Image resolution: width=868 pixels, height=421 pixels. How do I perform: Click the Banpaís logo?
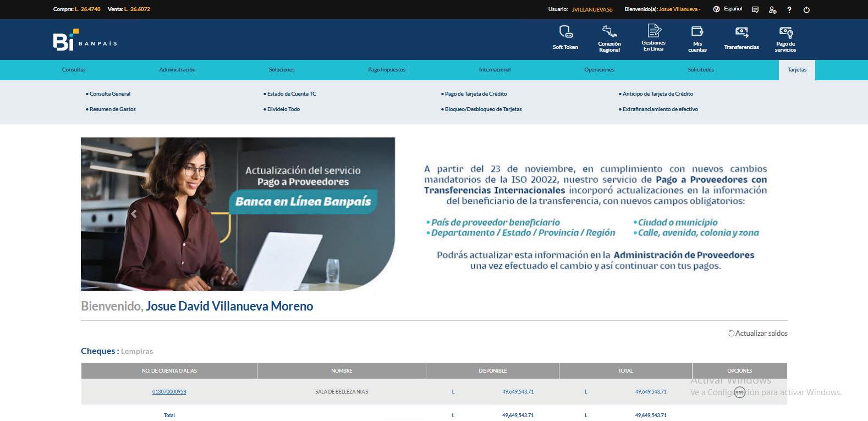(x=85, y=40)
